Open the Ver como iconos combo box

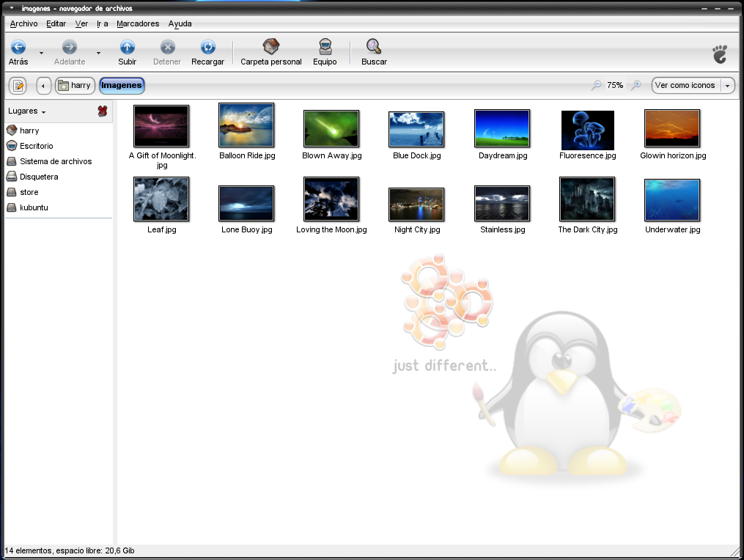pyautogui.click(x=693, y=86)
